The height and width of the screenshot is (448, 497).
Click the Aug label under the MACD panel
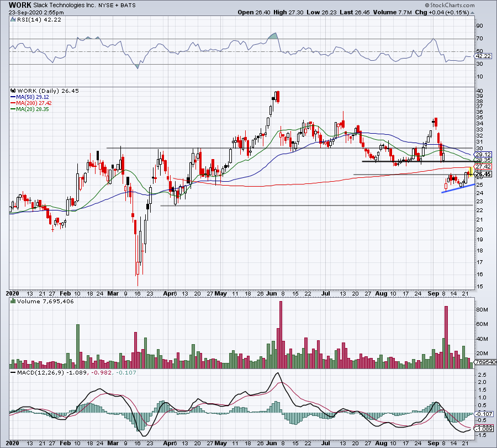(381, 443)
